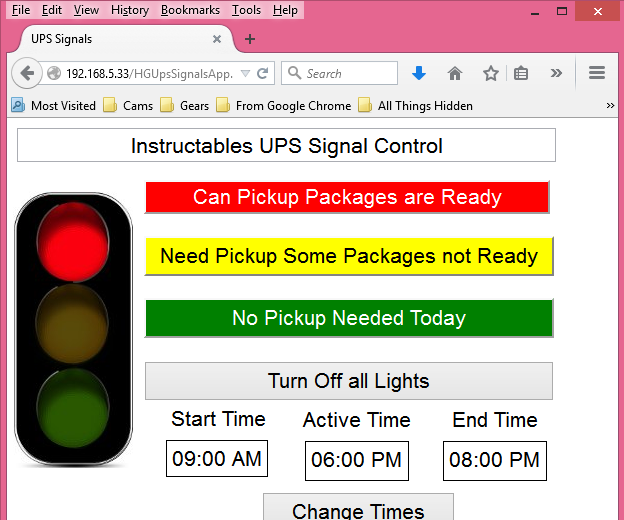Click Turn Off all Lights button

[349, 381]
